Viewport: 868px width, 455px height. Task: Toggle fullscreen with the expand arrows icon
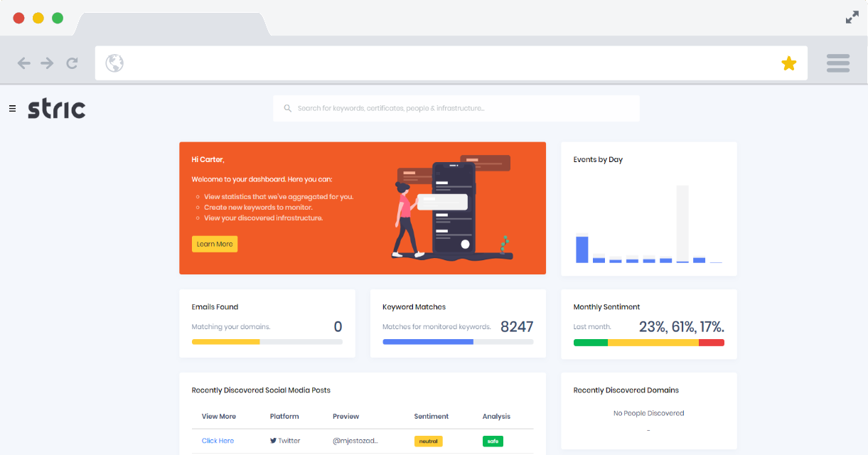[x=852, y=18]
